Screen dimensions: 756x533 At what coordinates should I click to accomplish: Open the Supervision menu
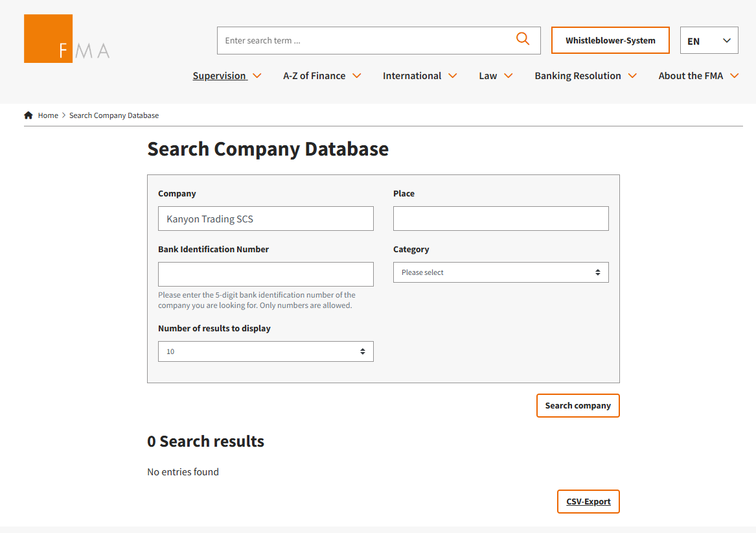[219, 76]
